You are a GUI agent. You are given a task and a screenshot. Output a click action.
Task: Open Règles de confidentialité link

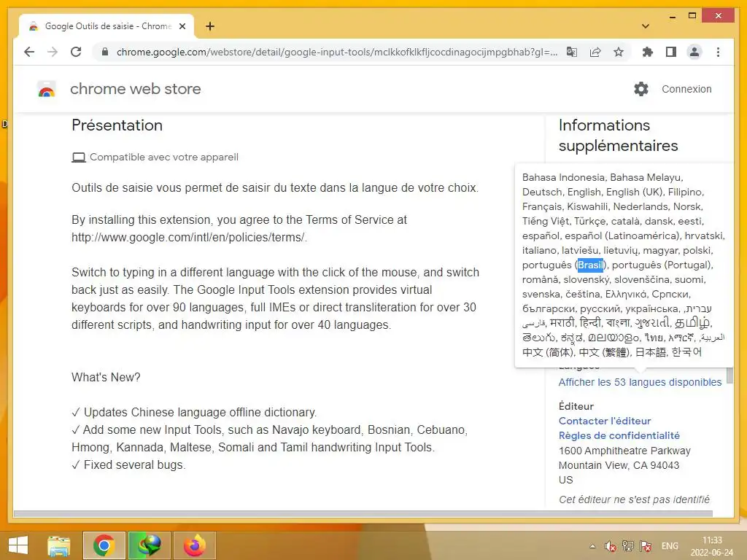(619, 436)
